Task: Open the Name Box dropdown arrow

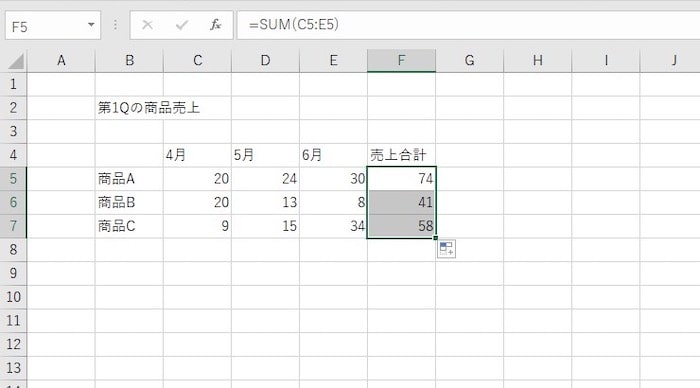Action: pos(91,25)
